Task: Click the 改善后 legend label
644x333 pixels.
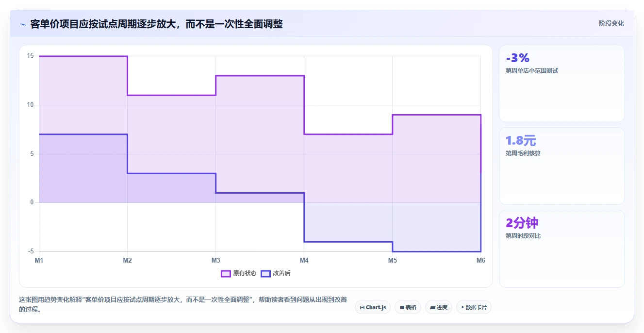Action: pos(281,273)
